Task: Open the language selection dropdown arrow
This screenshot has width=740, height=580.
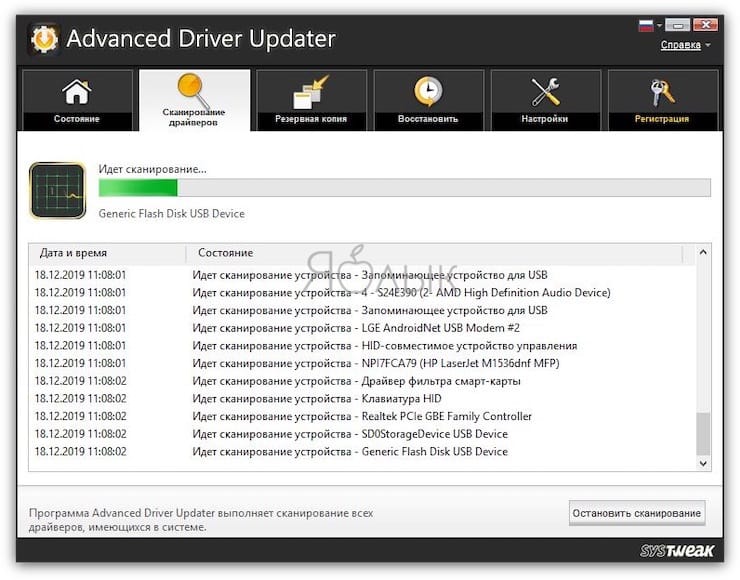Action: pos(659,25)
